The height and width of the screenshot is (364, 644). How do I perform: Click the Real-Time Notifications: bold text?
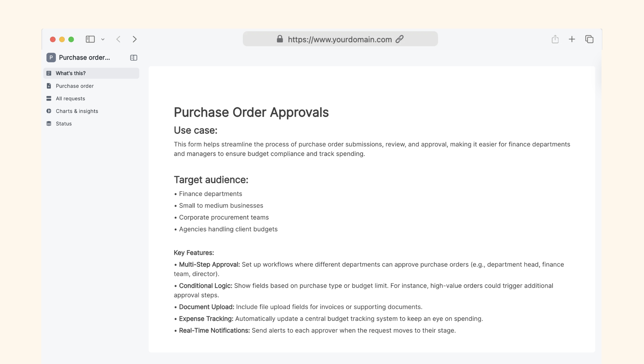pyautogui.click(x=214, y=330)
